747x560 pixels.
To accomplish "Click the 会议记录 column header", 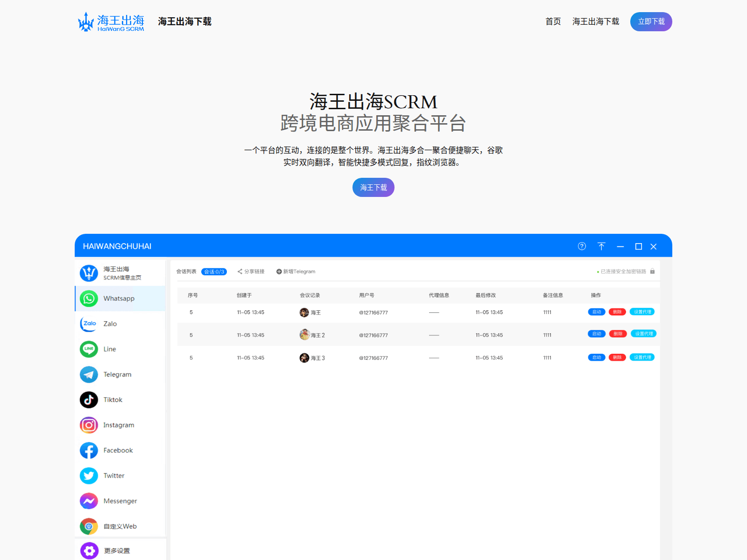I will (310, 295).
